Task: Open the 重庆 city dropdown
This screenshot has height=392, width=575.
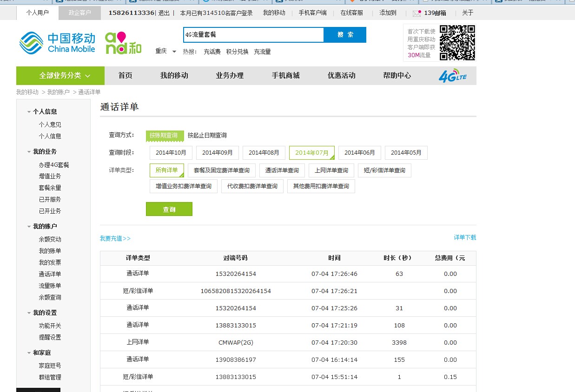Action: pos(165,52)
